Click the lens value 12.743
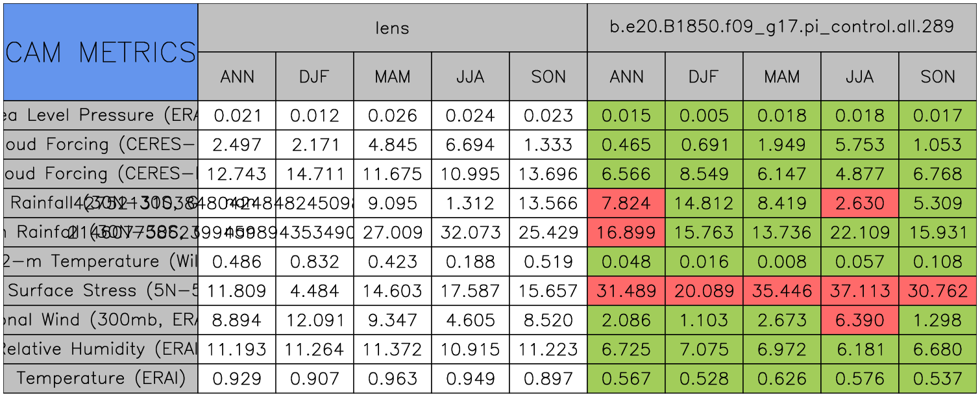The width and height of the screenshot is (980, 397). [237, 174]
